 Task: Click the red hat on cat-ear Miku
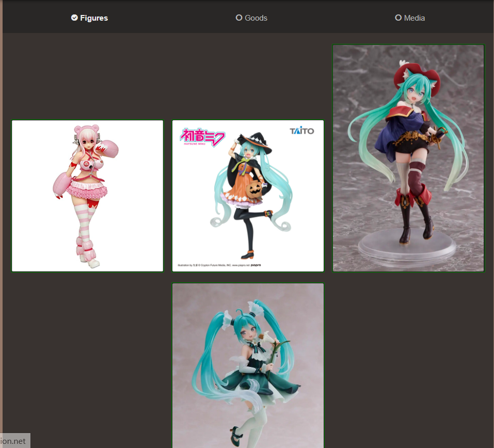pyautogui.click(x=411, y=75)
